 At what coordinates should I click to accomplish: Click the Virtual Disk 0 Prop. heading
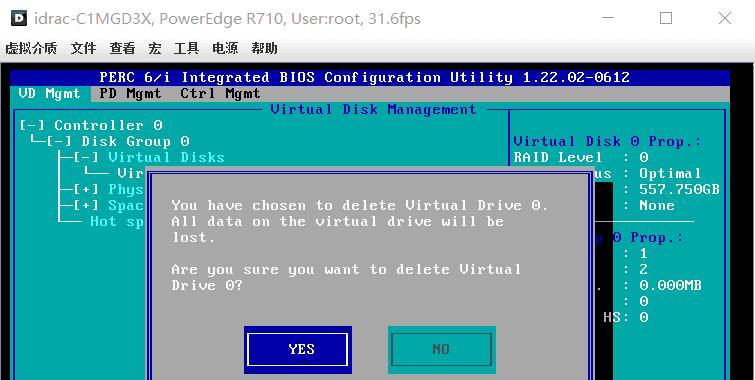[x=608, y=142]
